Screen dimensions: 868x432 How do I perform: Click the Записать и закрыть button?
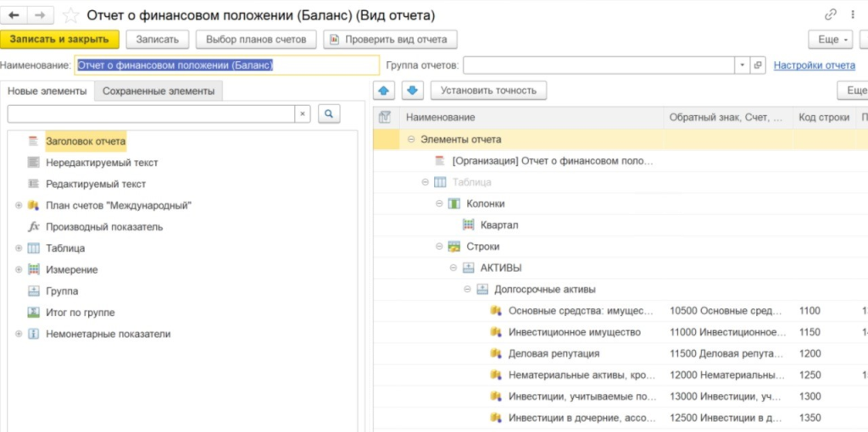coord(59,39)
